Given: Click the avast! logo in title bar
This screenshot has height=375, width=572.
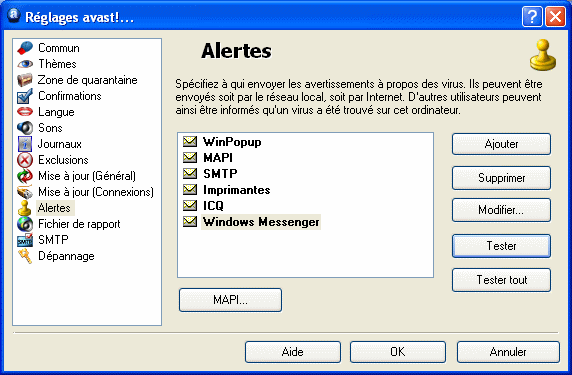Looking at the screenshot, I should coord(14,16).
